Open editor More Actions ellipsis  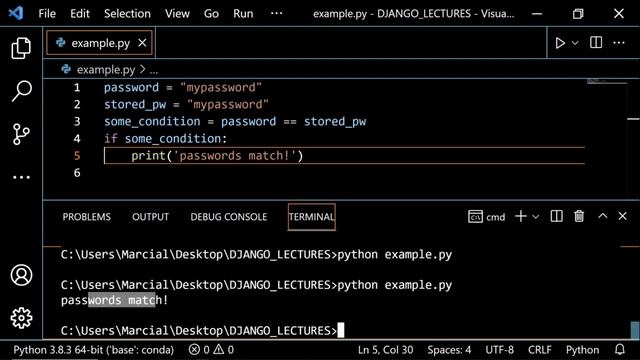[619, 43]
